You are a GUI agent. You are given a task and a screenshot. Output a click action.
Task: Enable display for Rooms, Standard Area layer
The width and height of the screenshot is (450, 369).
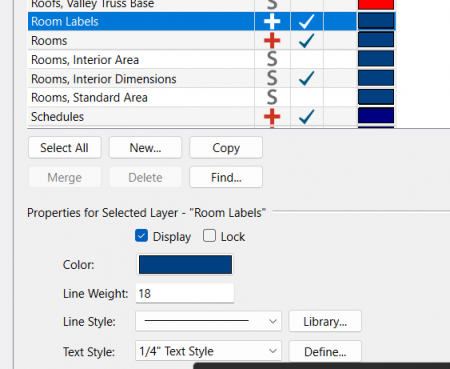point(307,97)
